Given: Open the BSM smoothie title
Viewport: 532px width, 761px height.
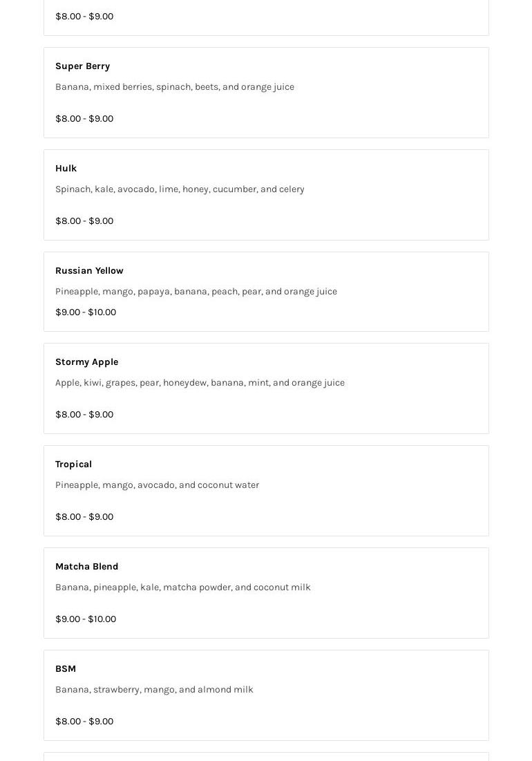Looking at the screenshot, I should pyautogui.click(x=66, y=669).
